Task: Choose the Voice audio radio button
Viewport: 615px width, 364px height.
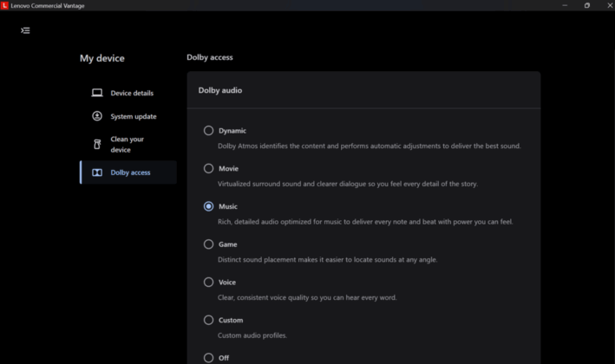Action: tap(209, 283)
